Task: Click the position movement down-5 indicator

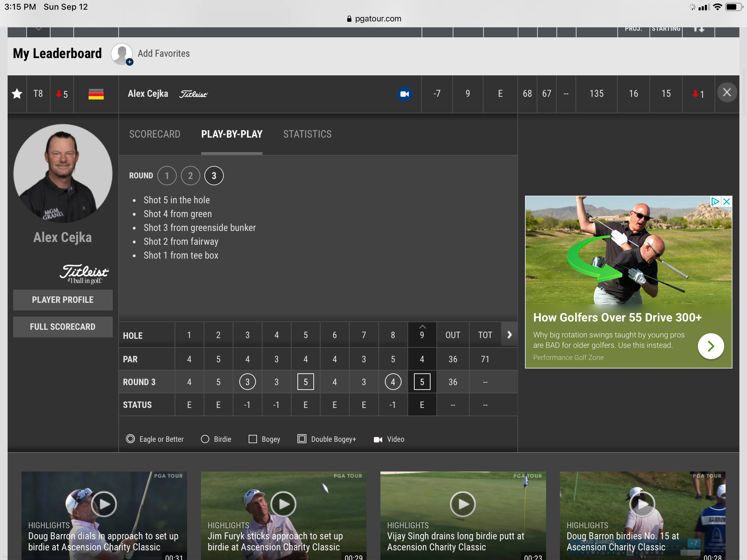Action: [62, 94]
